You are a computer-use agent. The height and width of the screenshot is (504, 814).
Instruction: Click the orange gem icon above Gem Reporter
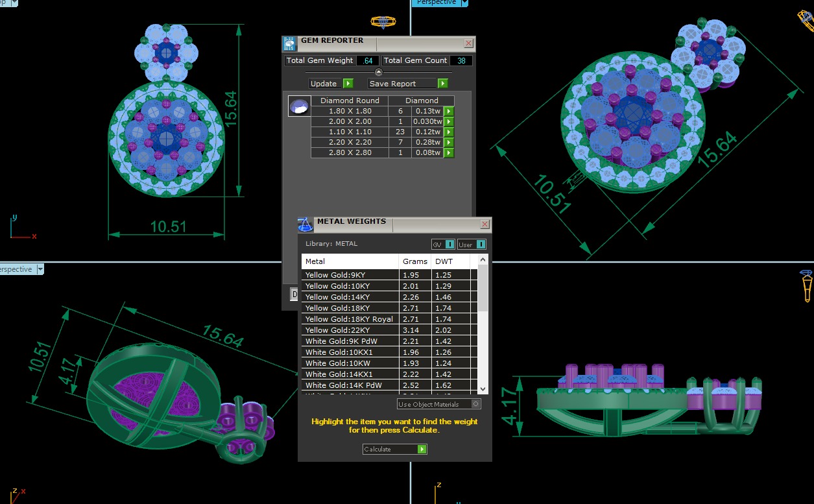[x=383, y=22]
